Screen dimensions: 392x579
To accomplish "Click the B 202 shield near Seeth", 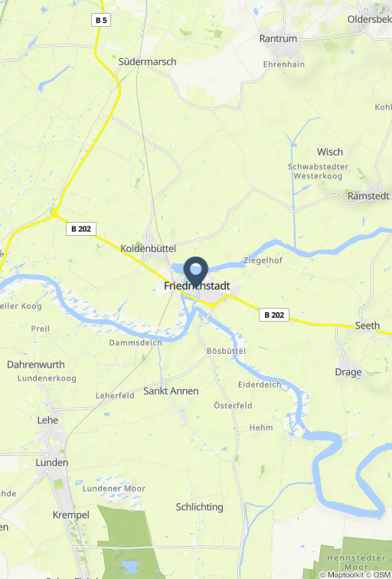I will (274, 315).
